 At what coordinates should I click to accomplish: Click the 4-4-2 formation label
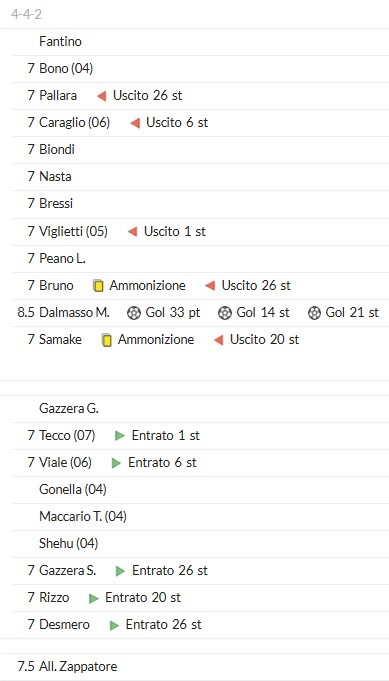tap(26, 14)
